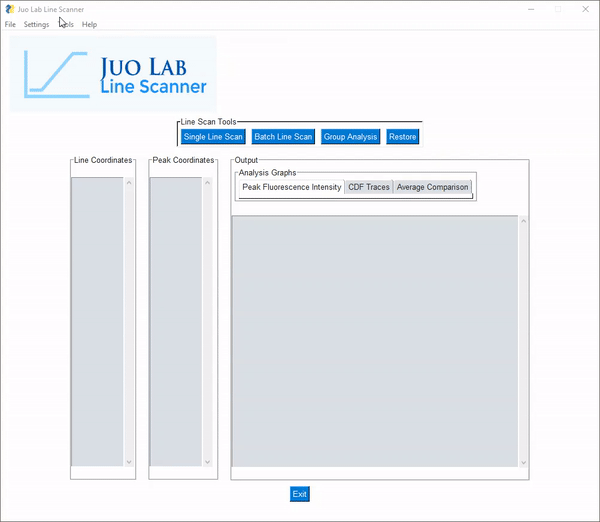Image resolution: width=600 pixels, height=522 pixels.
Task: Open the File menu
Action: pyautogui.click(x=10, y=24)
